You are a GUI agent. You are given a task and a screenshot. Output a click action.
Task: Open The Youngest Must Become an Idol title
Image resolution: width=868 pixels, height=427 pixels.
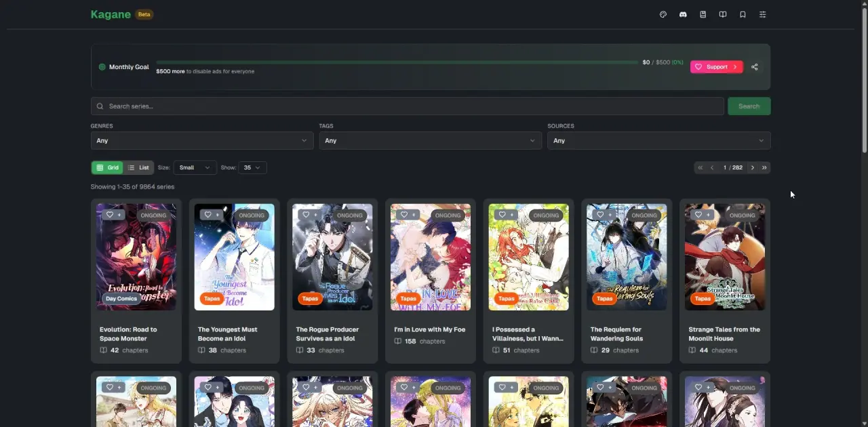[x=227, y=334]
